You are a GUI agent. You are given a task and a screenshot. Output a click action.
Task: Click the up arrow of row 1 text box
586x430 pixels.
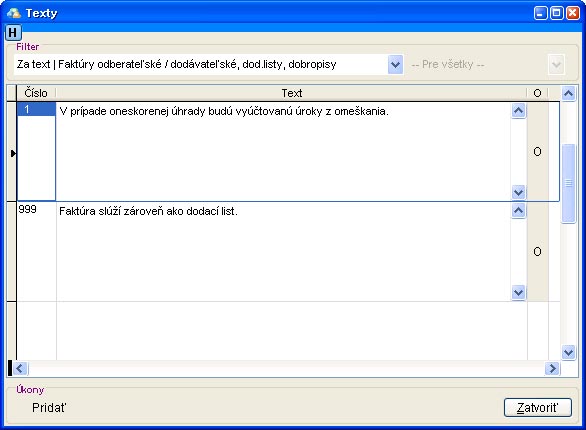518,111
